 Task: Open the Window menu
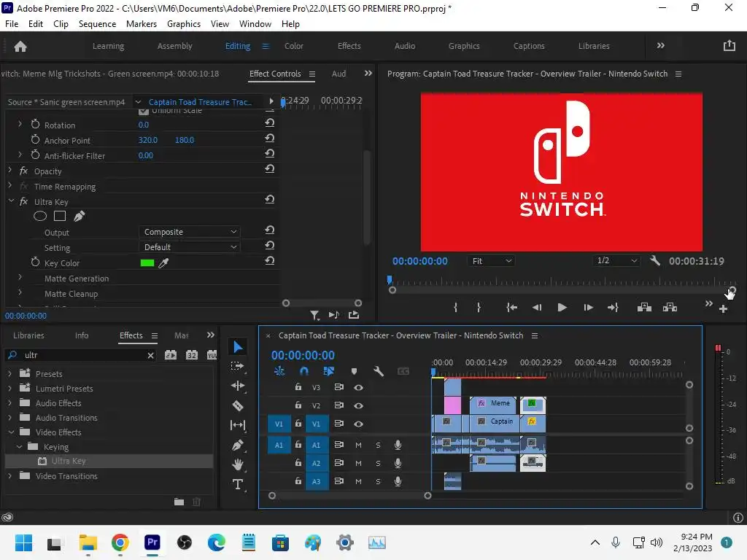(x=255, y=24)
